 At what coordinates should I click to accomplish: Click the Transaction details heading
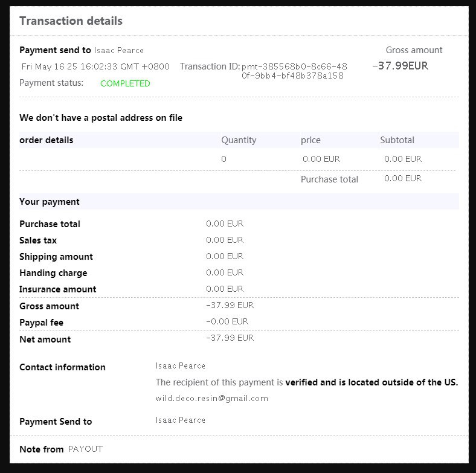pyautogui.click(x=71, y=21)
